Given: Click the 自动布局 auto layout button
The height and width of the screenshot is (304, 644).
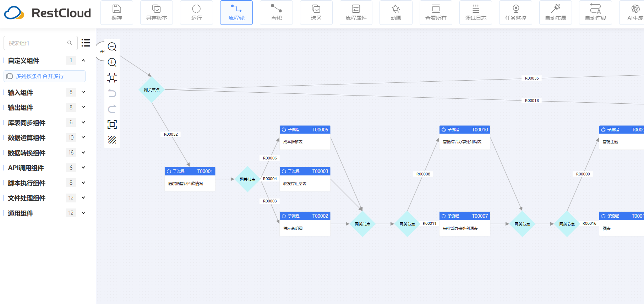Looking at the screenshot, I should coord(555,13).
